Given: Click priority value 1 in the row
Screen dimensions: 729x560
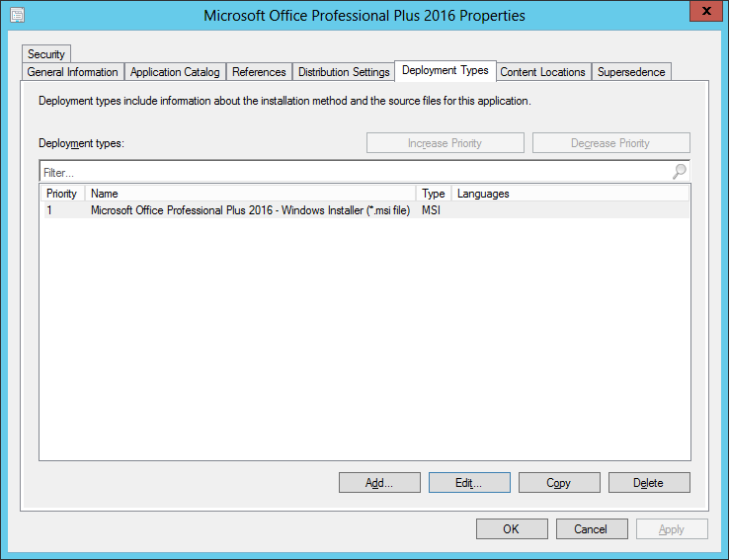Looking at the screenshot, I should [49, 210].
